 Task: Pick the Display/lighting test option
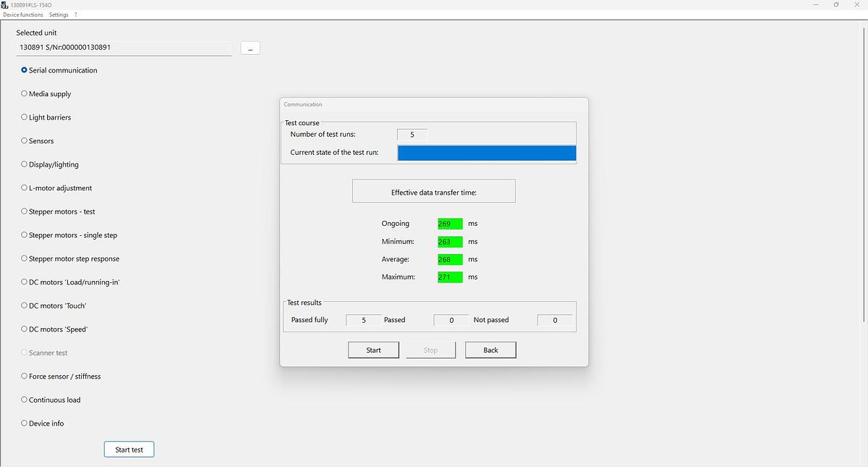[x=25, y=164]
